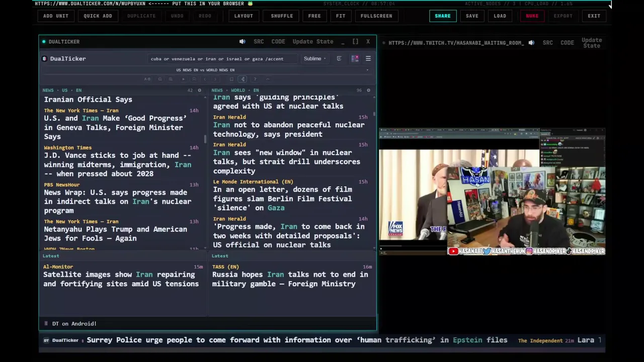Maximize the DualTicker unit with bracket button
This screenshot has height=362, width=644.
pos(355,42)
